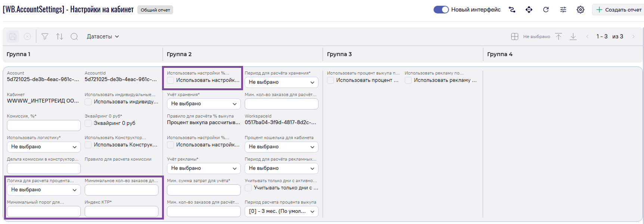The image size is (644, 224).
Task: Click the Создать отчет button
Action: pyautogui.click(x=619, y=10)
